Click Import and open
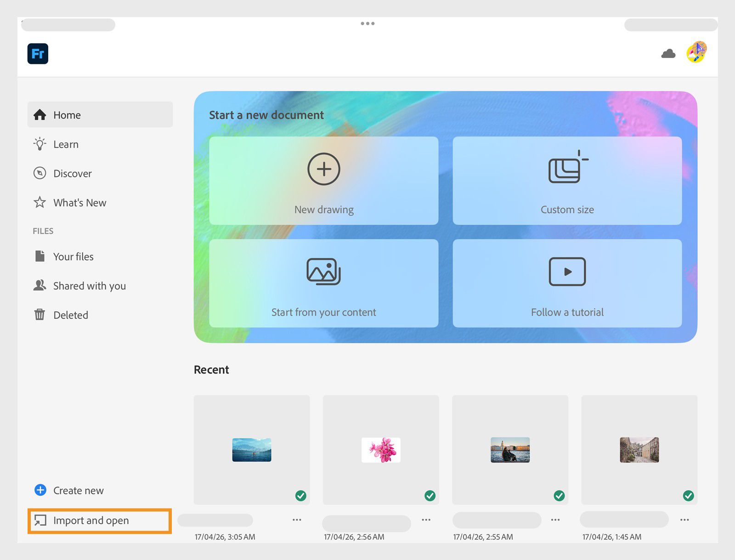Viewport: 735px width, 560px height. [x=100, y=520]
